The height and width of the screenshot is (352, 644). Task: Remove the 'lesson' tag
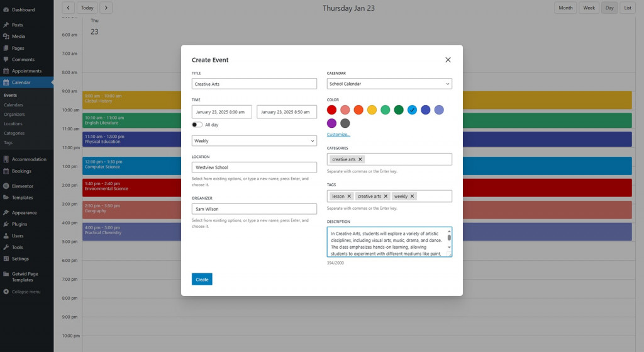point(349,196)
